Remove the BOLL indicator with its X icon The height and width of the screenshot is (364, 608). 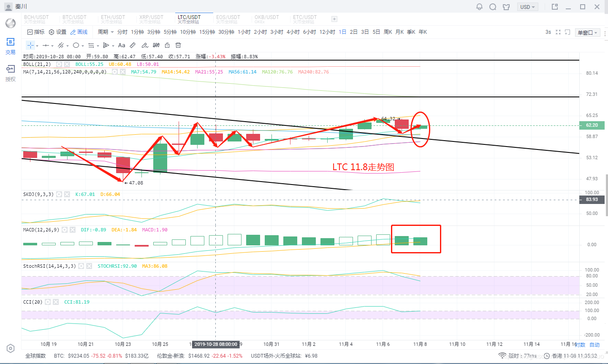pos(67,64)
